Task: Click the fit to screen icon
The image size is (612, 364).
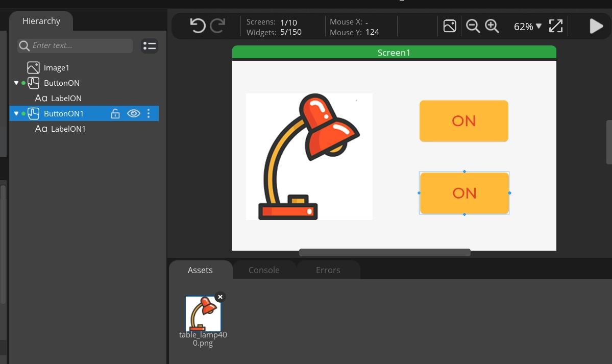Action: pyautogui.click(x=555, y=26)
